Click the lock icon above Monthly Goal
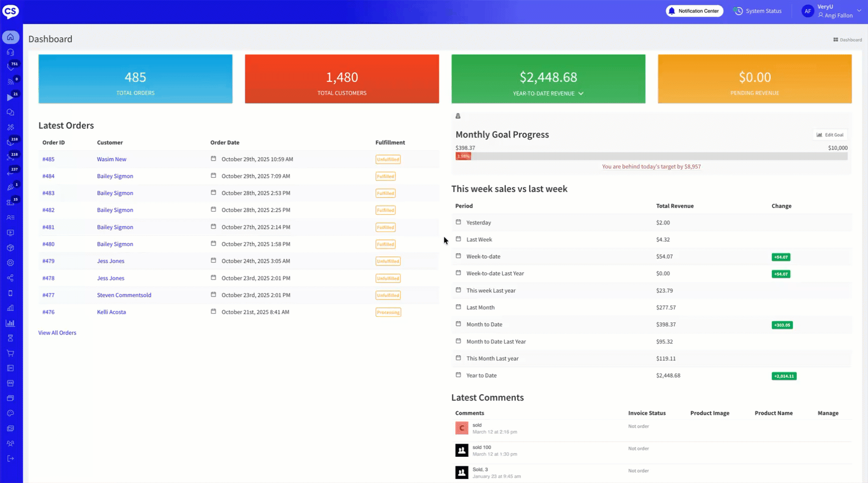This screenshot has width=868, height=483. (x=458, y=116)
